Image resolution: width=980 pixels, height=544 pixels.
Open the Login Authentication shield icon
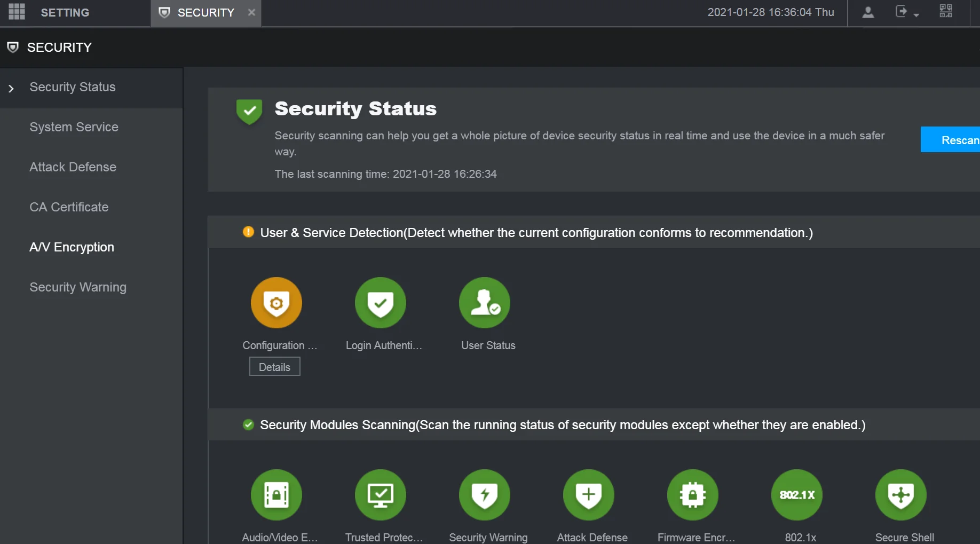[381, 303]
